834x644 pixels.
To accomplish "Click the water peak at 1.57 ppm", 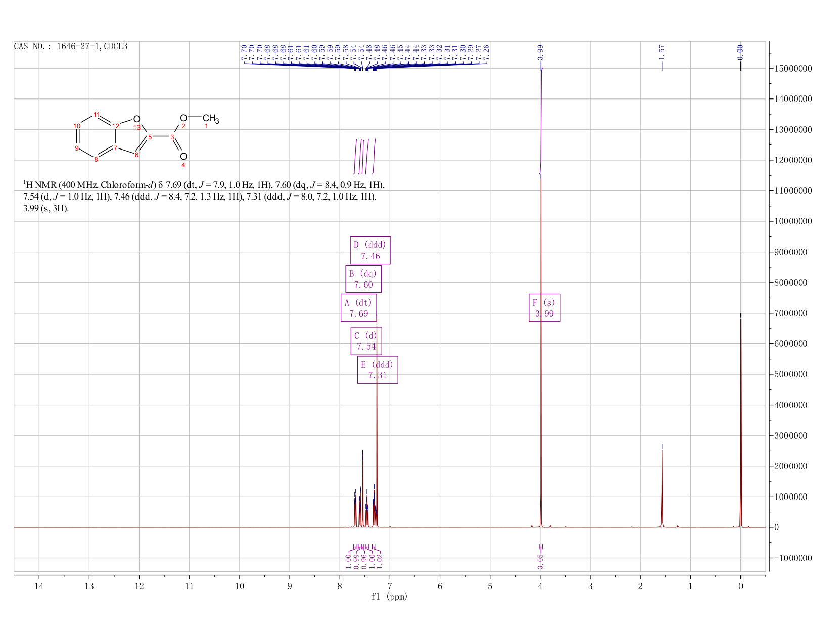I will (662, 487).
